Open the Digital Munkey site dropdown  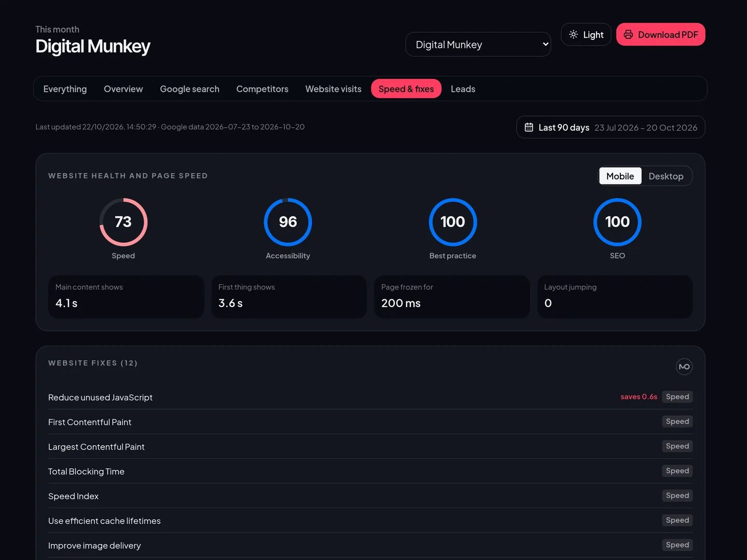(478, 45)
